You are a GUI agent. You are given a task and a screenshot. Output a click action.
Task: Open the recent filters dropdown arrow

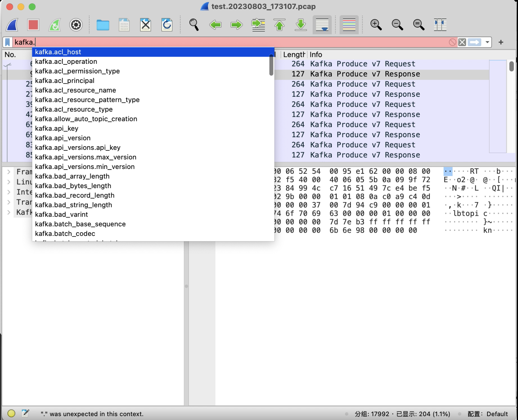click(487, 42)
